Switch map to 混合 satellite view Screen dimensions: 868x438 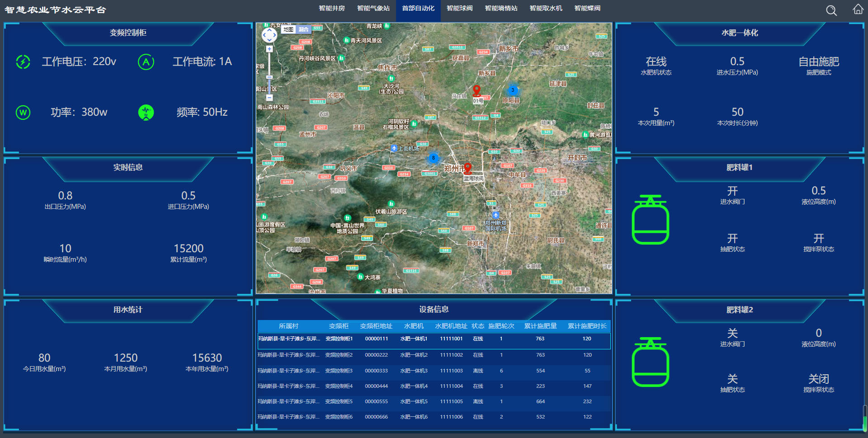coord(303,29)
